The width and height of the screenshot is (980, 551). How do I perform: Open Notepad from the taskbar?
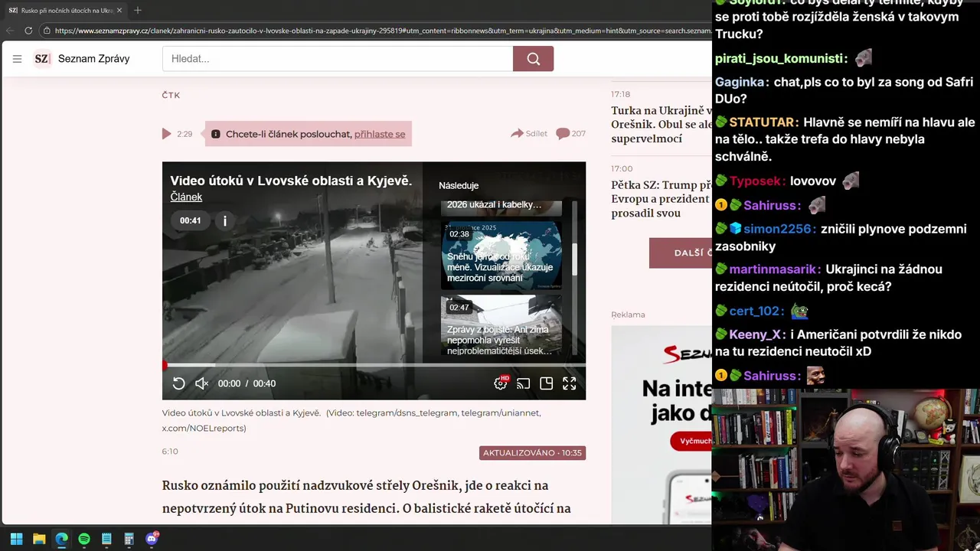coord(106,539)
